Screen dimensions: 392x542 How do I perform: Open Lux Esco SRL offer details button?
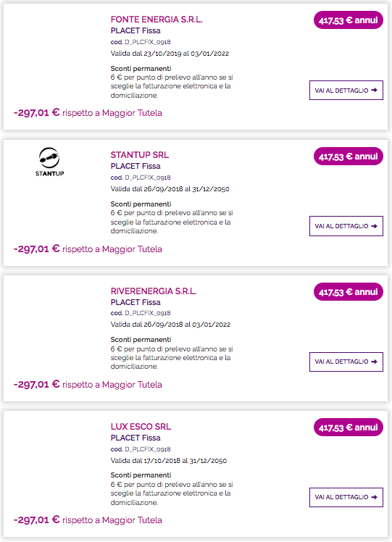[x=346, y=497]
